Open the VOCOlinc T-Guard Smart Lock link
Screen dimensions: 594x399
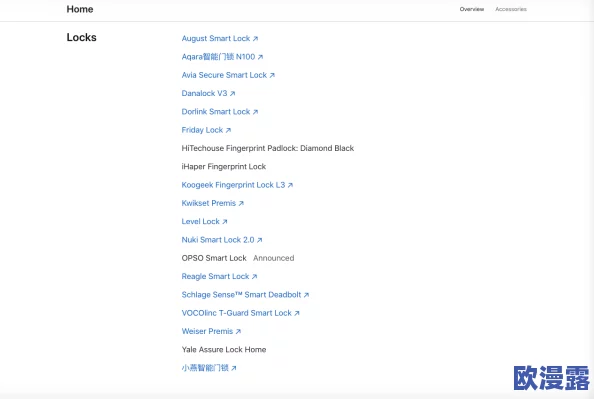click(241, 313)
